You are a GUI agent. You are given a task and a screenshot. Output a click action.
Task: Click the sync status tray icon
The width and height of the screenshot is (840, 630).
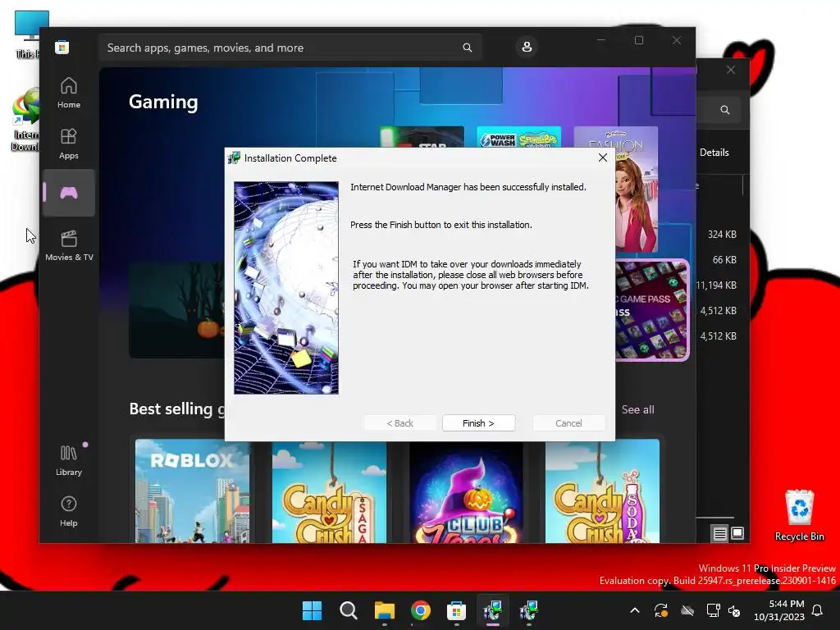coord(661,610)
